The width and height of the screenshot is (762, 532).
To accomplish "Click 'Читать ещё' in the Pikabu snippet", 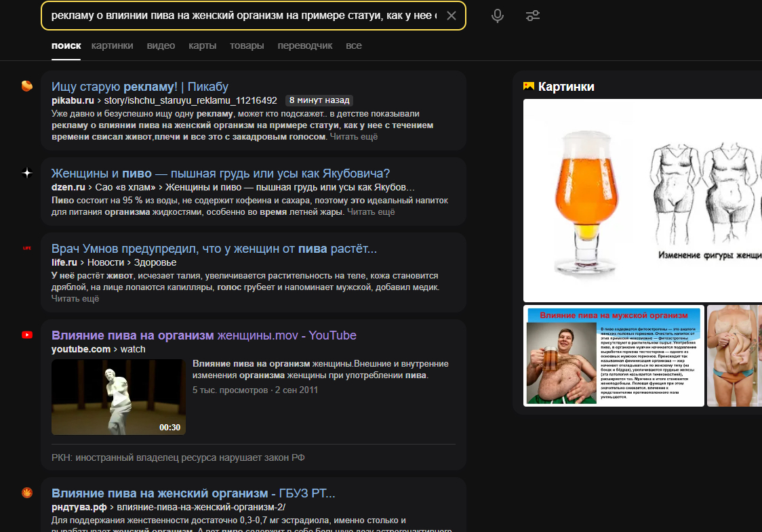I will click(354, 137).
